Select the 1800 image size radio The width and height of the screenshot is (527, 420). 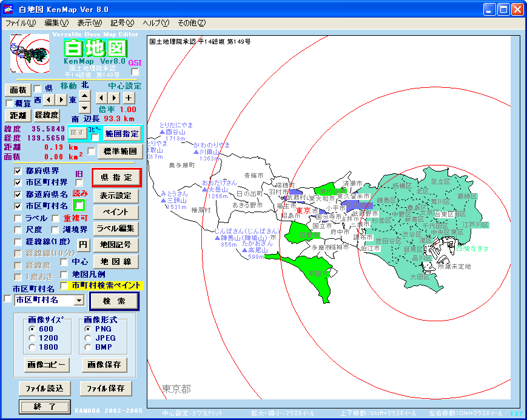tap(32, 347)
